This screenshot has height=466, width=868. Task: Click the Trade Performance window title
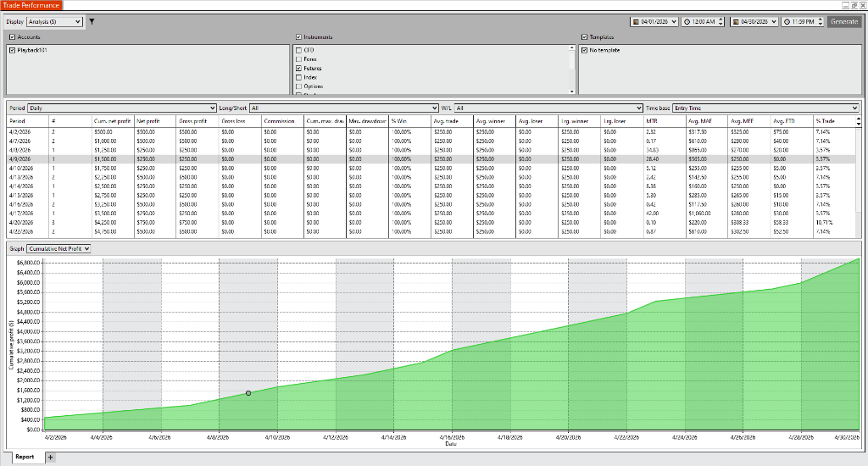point(31,6)
